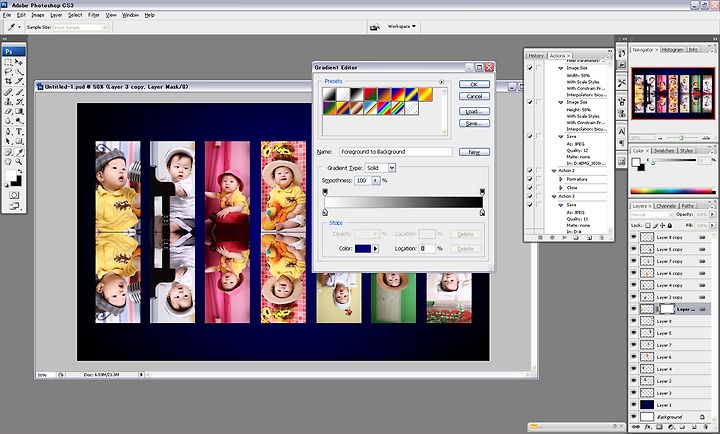
Task: Select the Gradient tool in toolbox
Action: click(x=19, y=112)
